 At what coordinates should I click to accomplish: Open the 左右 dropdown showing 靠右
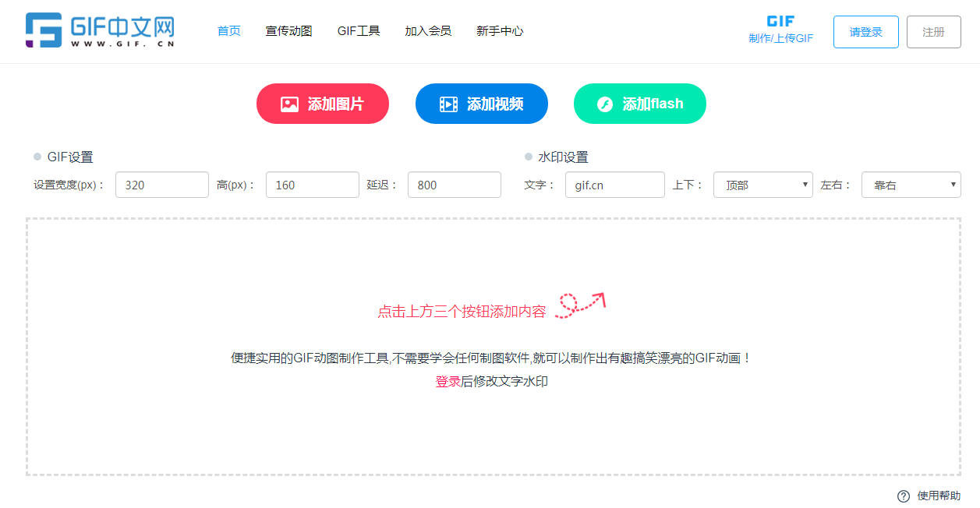911,185
